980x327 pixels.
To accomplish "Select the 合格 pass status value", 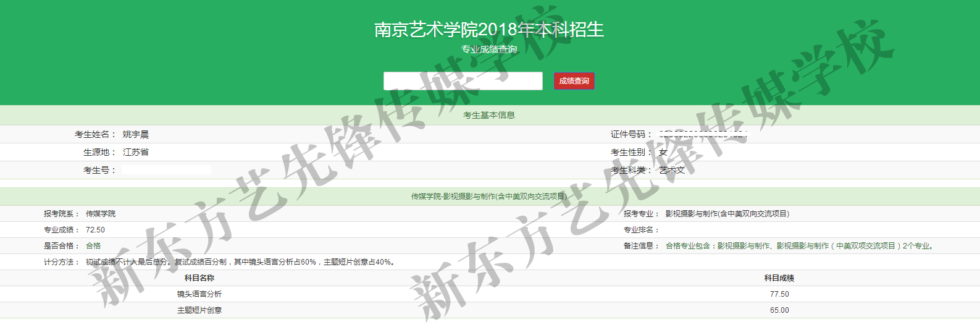I will coord(93,246).
